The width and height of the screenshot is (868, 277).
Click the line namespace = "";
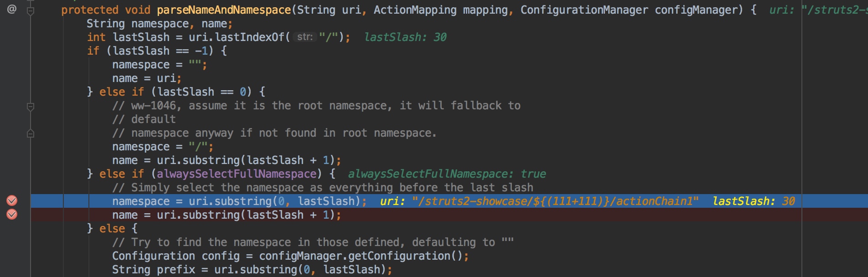point(160,65)
